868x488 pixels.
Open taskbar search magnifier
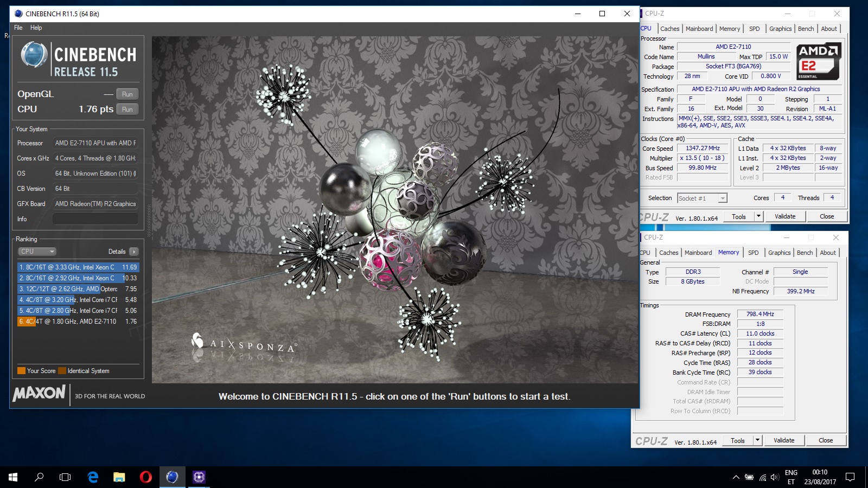coord(39,477)
